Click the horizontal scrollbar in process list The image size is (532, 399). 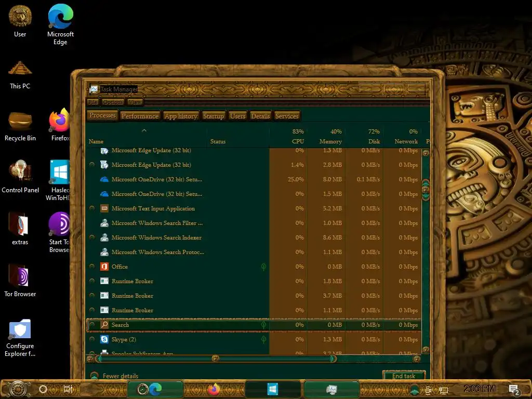tap(216, 358)
